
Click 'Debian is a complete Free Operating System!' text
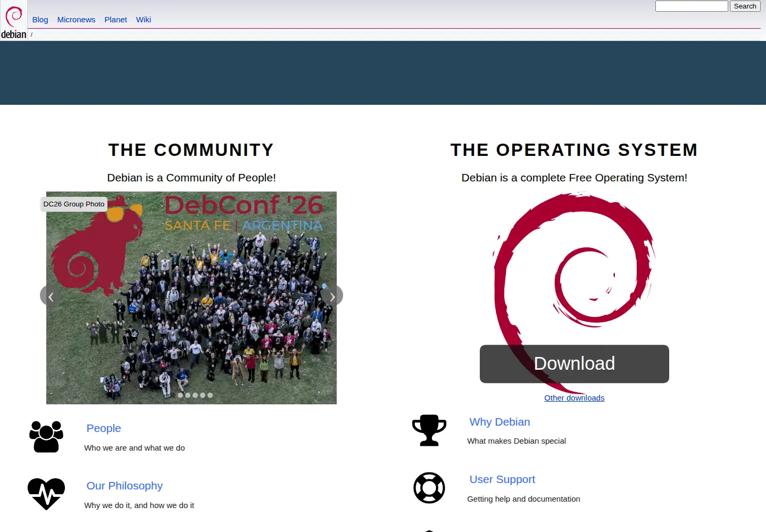tap(574, 178)
